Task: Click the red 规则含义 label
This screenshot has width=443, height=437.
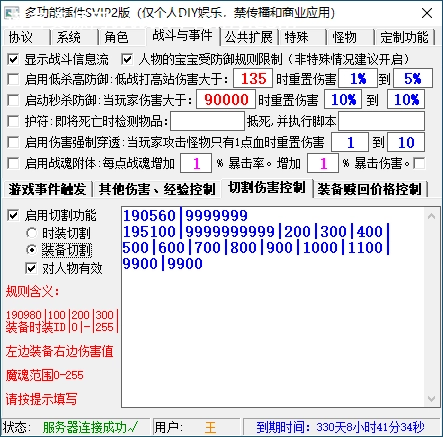Action: [x=33, y=292]
